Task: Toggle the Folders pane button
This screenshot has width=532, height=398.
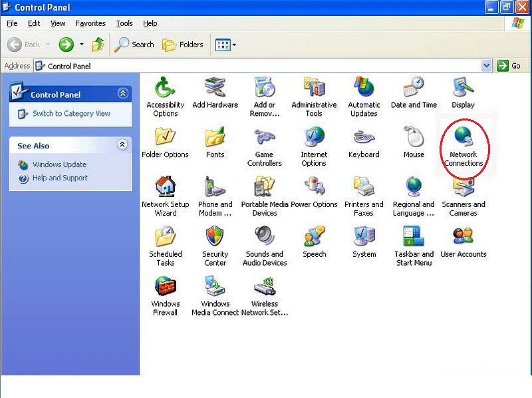Action: pyautogui.click(x=183, y=45)
